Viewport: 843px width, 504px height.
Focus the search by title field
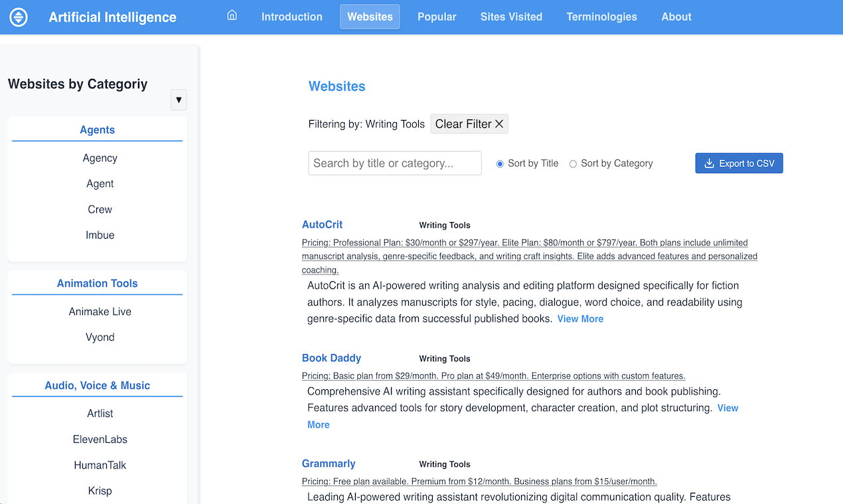point(395,163)
